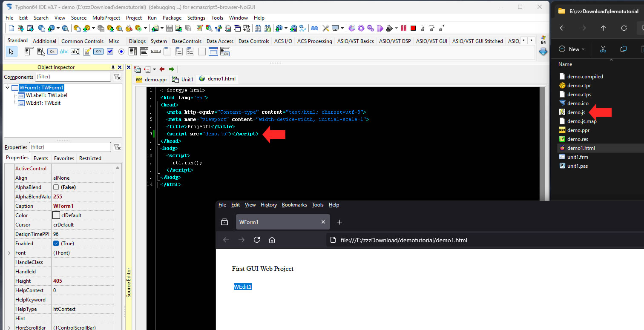Open the dropdown beside the monitor icon
Image resolution: width=644 pixels, height=330 pixels.
pyautogui.click(x=342, y=28)
